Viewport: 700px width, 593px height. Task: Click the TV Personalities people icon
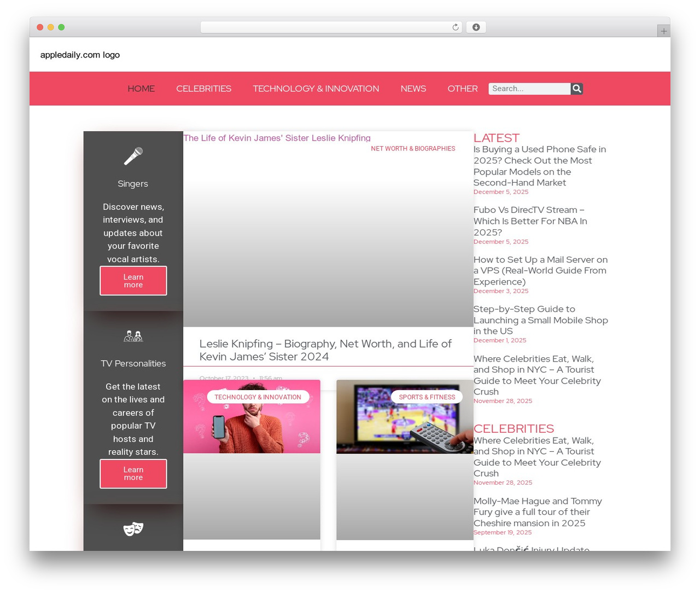133,335
